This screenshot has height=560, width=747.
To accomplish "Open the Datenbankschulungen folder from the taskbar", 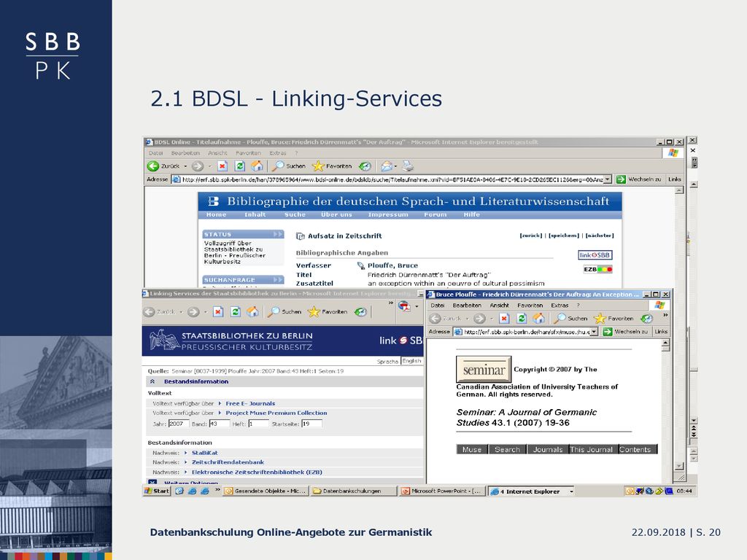I will tap(354, 491).
